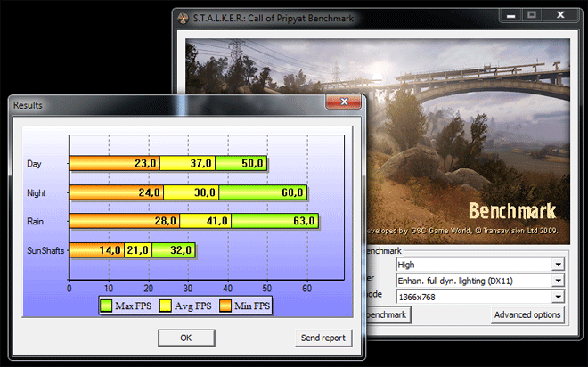The width and height of the screenshot is (588, 367).
Task: Click the x-axis tick label 60
Action: pyautogui.click(x=306, y=289)
